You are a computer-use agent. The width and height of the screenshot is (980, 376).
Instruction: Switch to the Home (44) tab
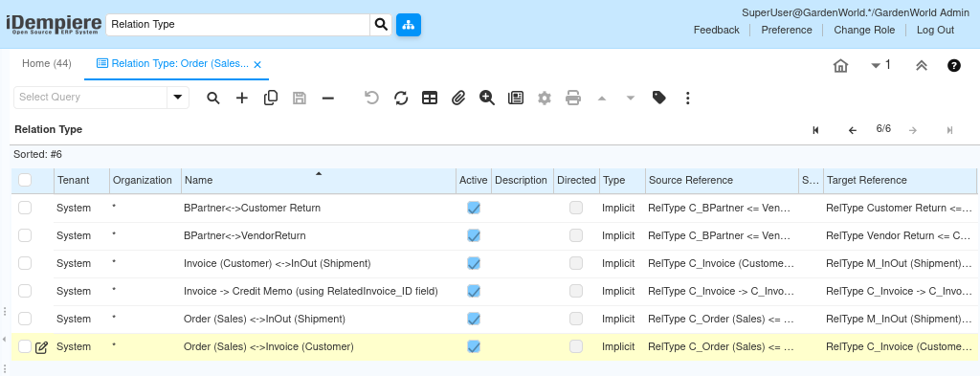point(47,64)
